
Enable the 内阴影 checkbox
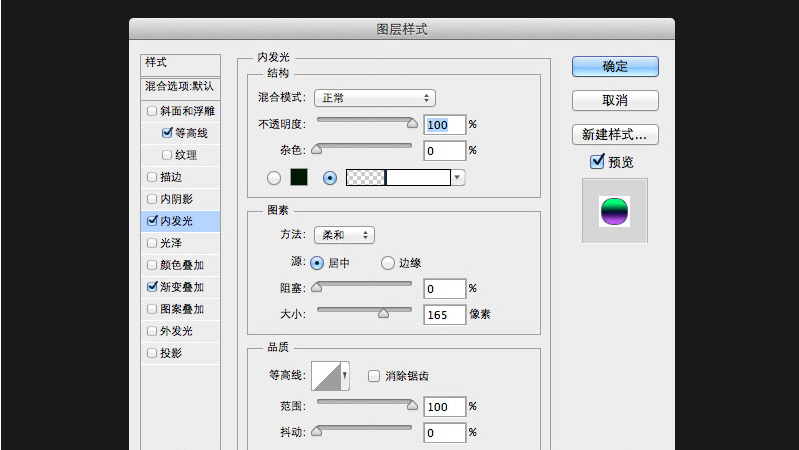pyautogui.click(x=152, y=199)
